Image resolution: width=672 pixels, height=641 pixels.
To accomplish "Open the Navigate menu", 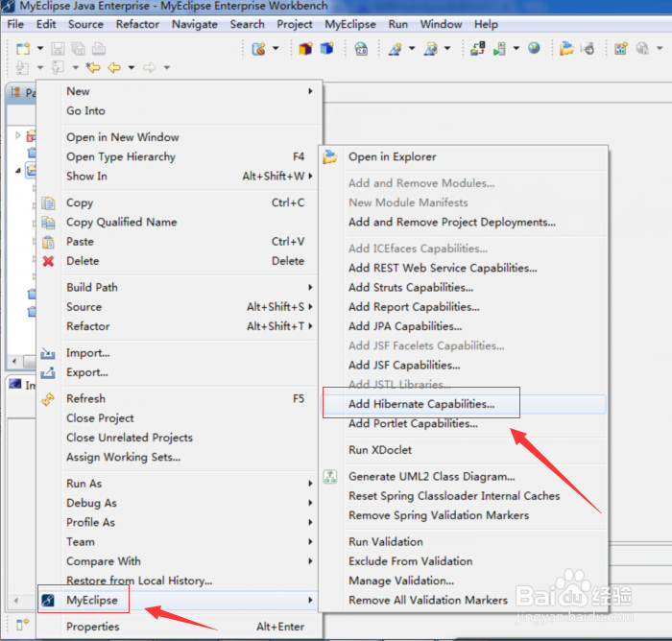I will 195,24.
